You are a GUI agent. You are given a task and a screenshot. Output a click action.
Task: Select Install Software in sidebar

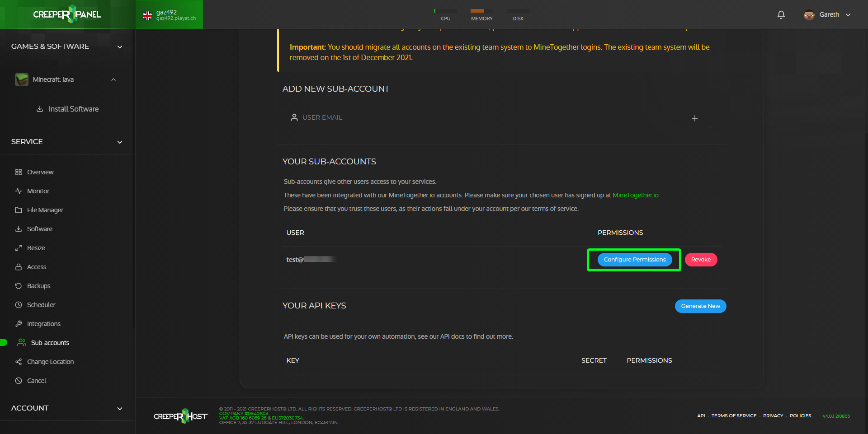(74, 109)
